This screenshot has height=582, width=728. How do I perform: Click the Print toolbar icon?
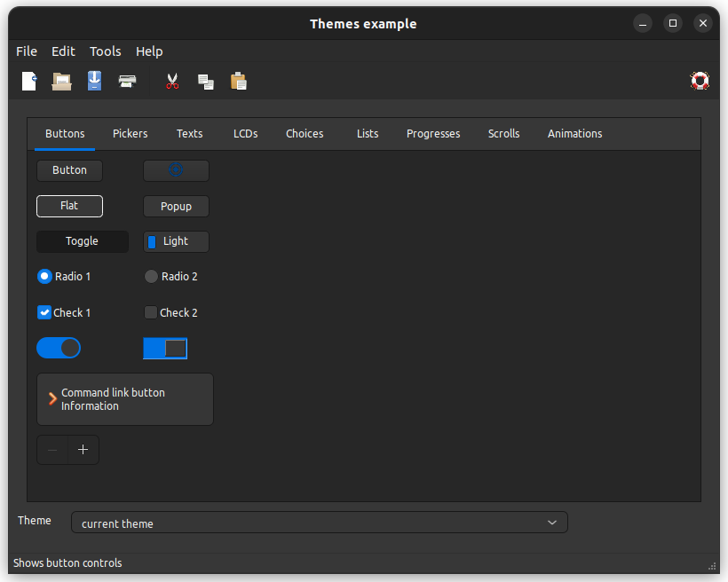(x=127, y=82)
